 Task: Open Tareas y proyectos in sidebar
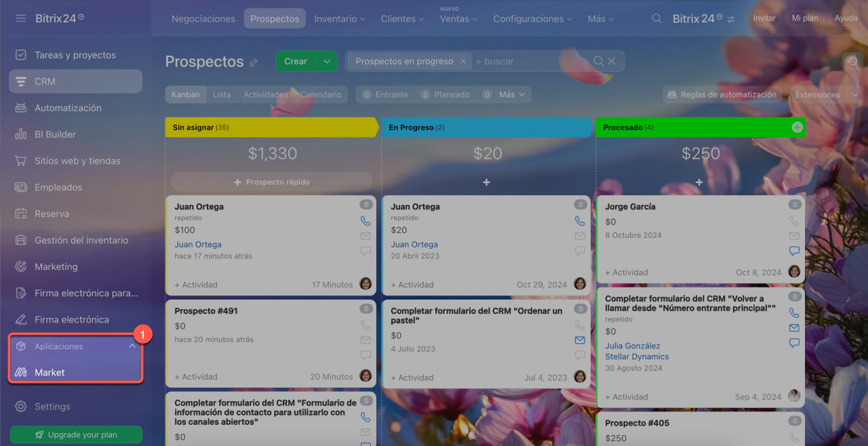75,55
